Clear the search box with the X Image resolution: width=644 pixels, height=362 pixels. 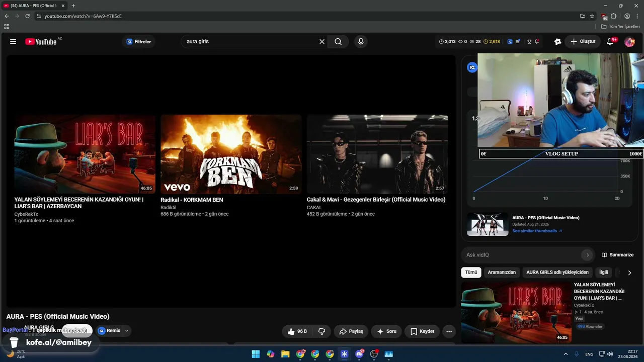322,42
